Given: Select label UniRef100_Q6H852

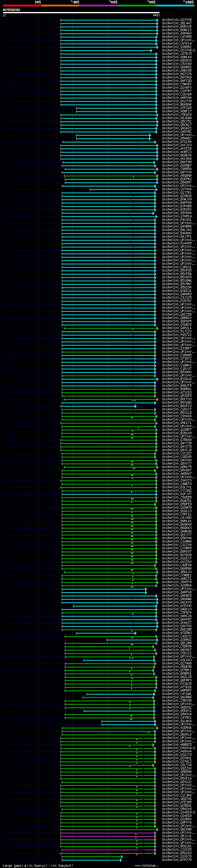Looking at the screenshot, I should 177,67.
